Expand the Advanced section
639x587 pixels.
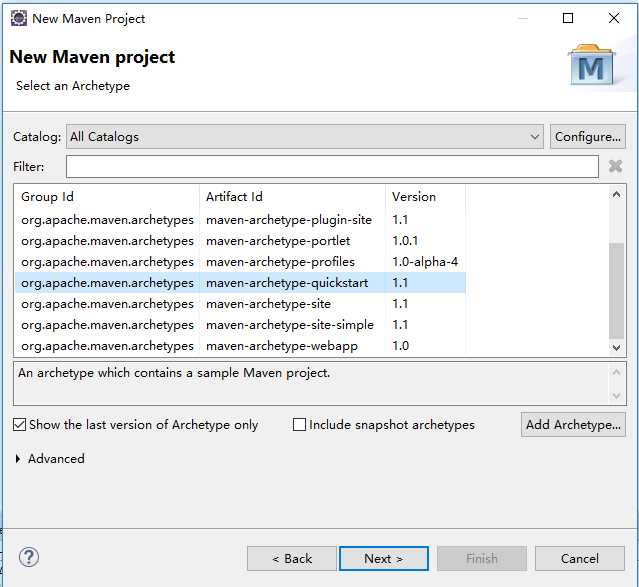(18, 459)
